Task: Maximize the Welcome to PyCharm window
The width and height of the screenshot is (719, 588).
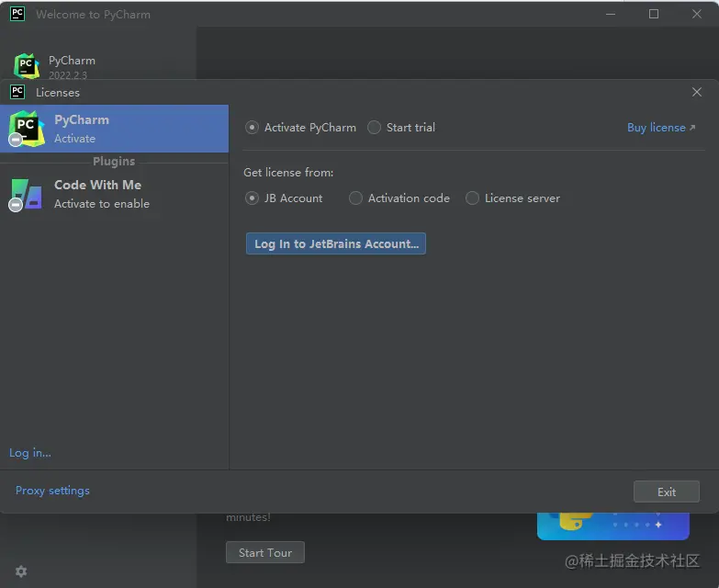Action: (654, 14)
